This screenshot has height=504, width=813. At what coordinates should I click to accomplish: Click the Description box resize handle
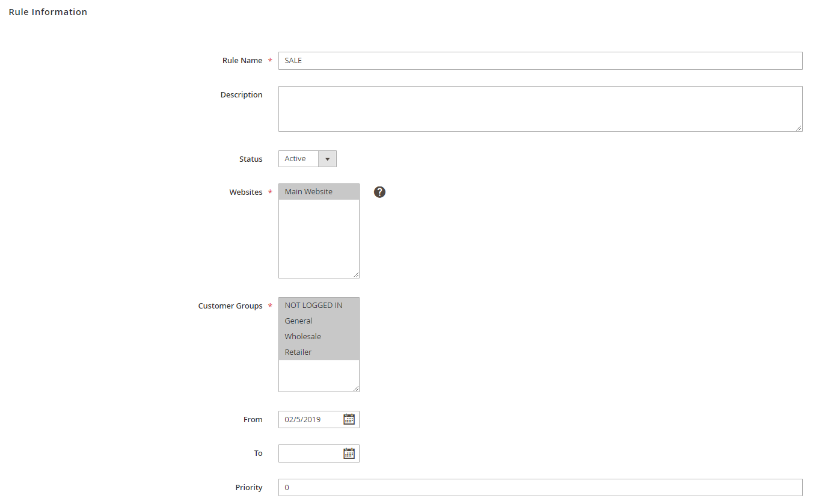tap(799, 128)
